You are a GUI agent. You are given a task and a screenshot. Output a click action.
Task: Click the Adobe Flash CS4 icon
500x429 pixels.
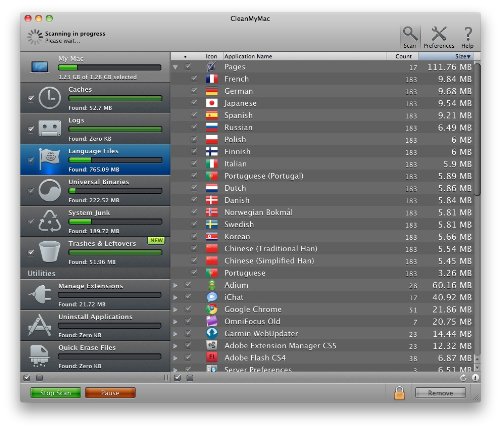tap(212, 358)
